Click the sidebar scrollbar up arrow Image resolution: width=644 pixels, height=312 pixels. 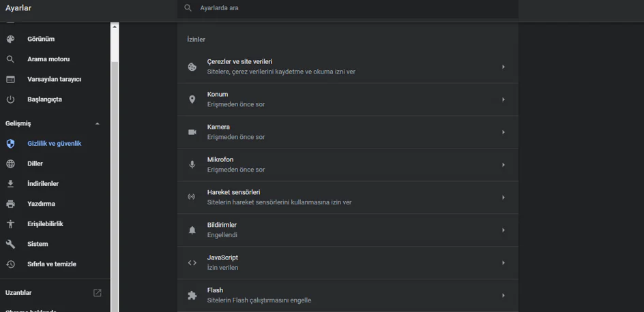coord(115,27)
